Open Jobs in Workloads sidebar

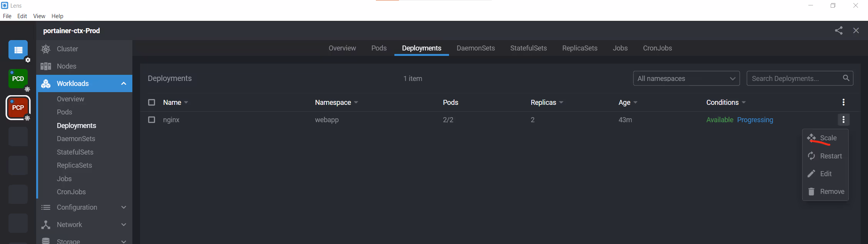[64, 179]
